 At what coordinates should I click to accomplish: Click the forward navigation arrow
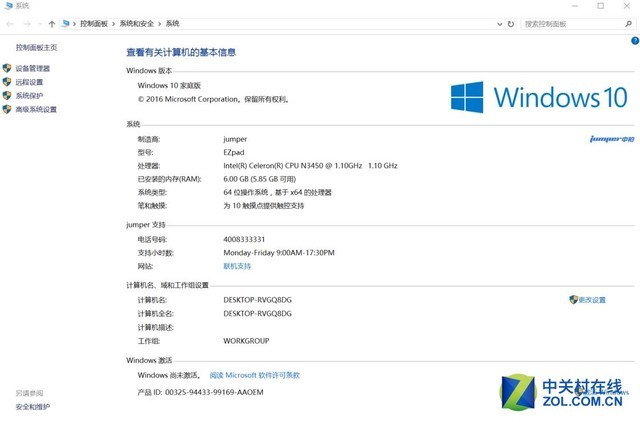pos(27,24)
